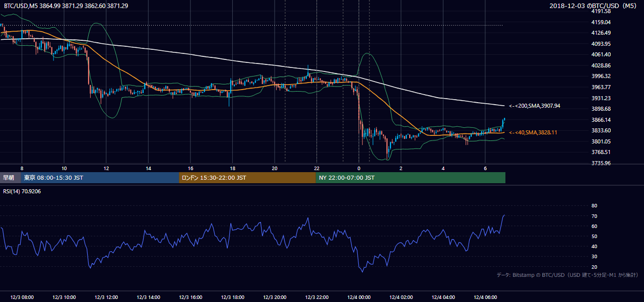Click hour label 0 under price chart
644x302 pixels.
tap(359, 168)
